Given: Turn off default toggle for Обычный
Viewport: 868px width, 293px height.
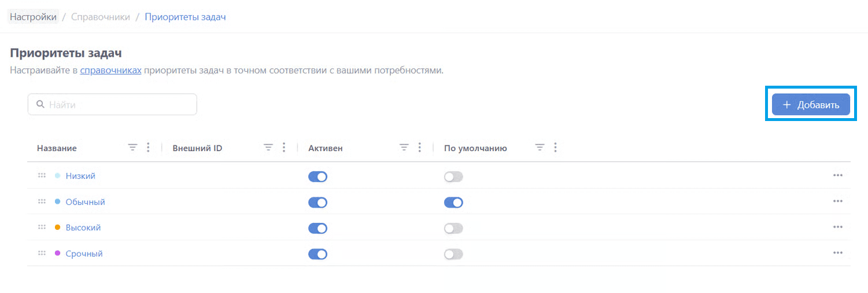Looking at the screenshot, I should click(x=453, y=203).
